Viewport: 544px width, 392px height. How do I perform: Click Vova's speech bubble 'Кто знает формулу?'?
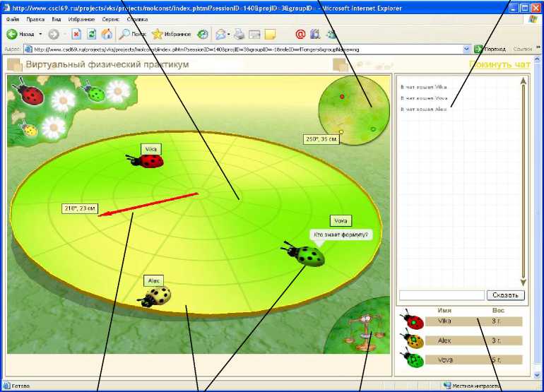coord(341,235)
